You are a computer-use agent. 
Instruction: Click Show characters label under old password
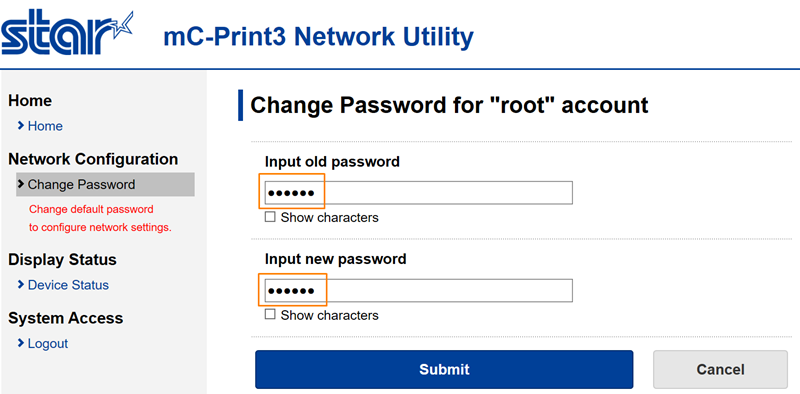point(330,218)
